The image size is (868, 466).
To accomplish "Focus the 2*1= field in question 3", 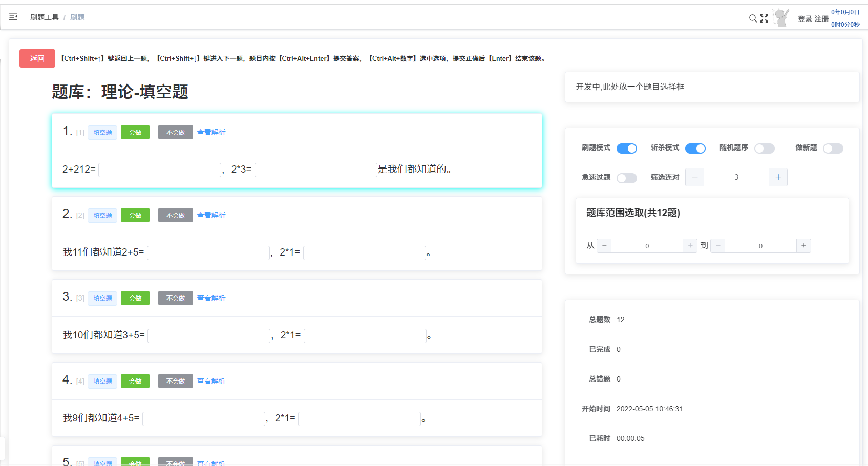I will (365, 335).
